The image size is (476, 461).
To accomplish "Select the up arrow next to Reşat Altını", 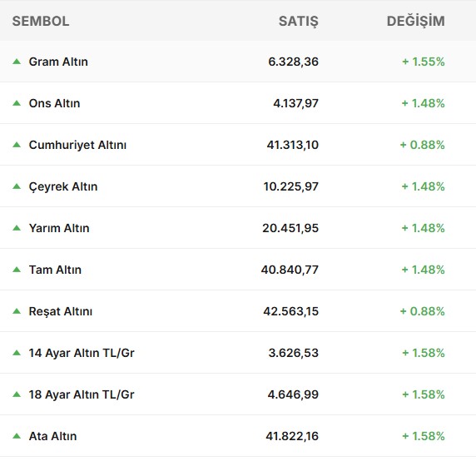I will tap(17, 311).
